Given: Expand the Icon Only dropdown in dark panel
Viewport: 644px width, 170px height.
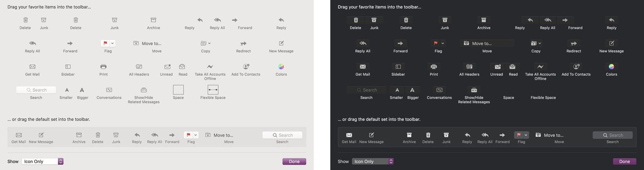Looking at the screenshot, I should click(372, 162).
